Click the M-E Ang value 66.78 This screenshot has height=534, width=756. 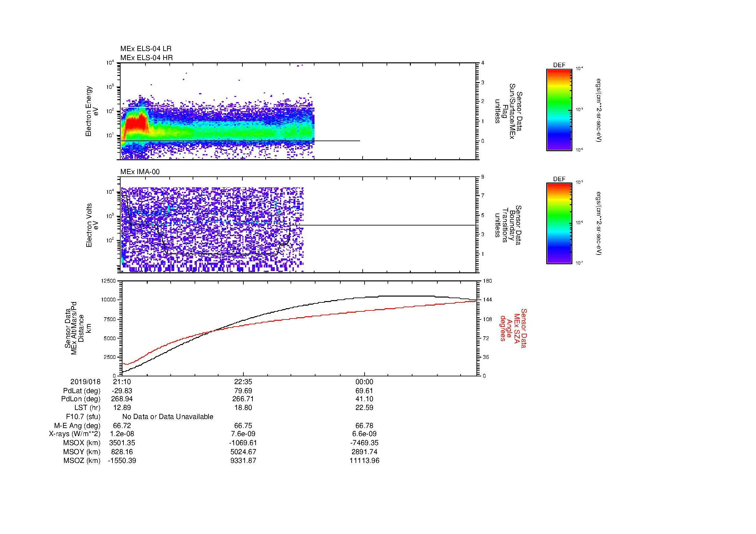(x=364, y=426)
